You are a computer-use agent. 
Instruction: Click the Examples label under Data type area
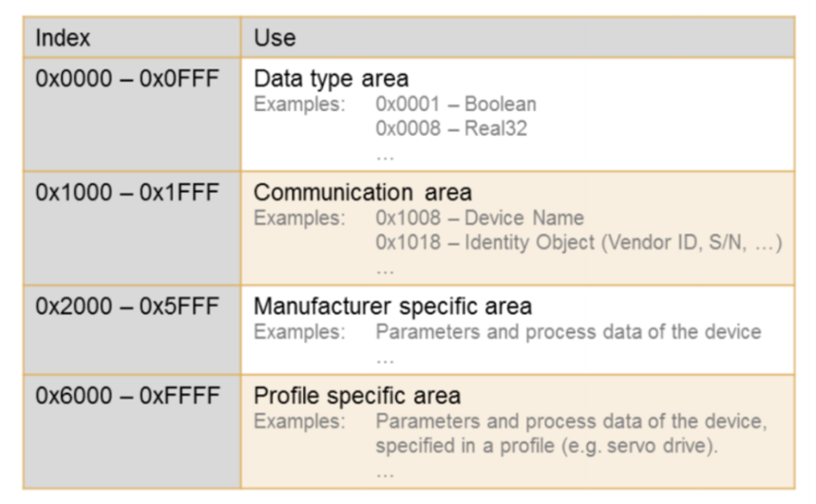coord(298,103)
